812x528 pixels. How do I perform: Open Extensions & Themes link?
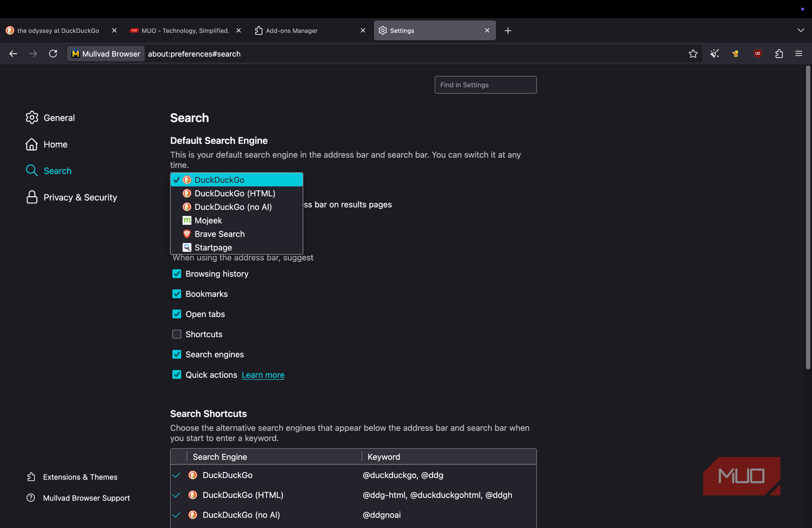click(x=72, y=477)
